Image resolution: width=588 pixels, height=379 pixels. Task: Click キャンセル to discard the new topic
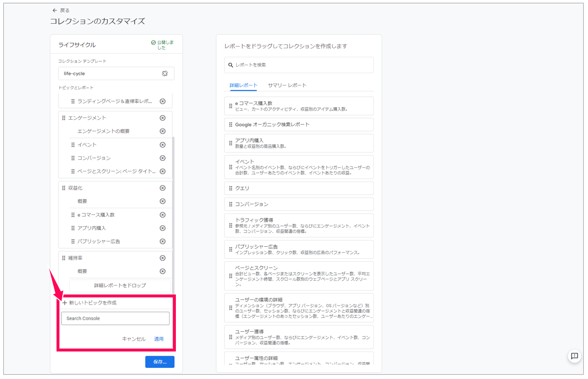pos(134,339)
